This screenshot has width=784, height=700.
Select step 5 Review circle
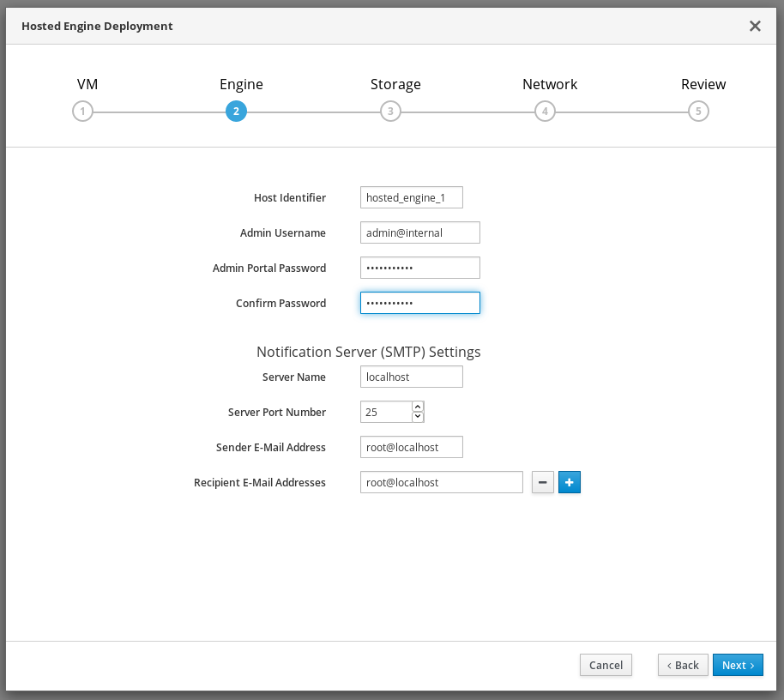698,112
